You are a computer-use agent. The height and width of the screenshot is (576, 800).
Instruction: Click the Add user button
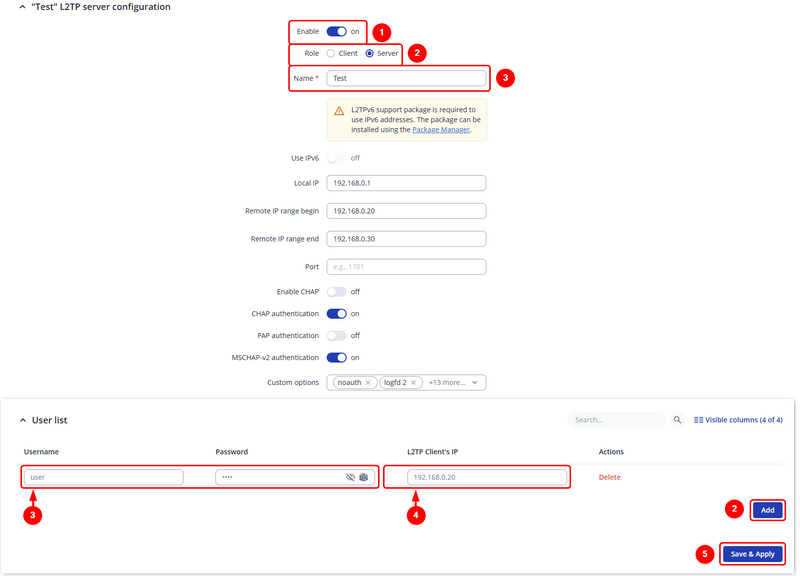click(x=767, y=510)
